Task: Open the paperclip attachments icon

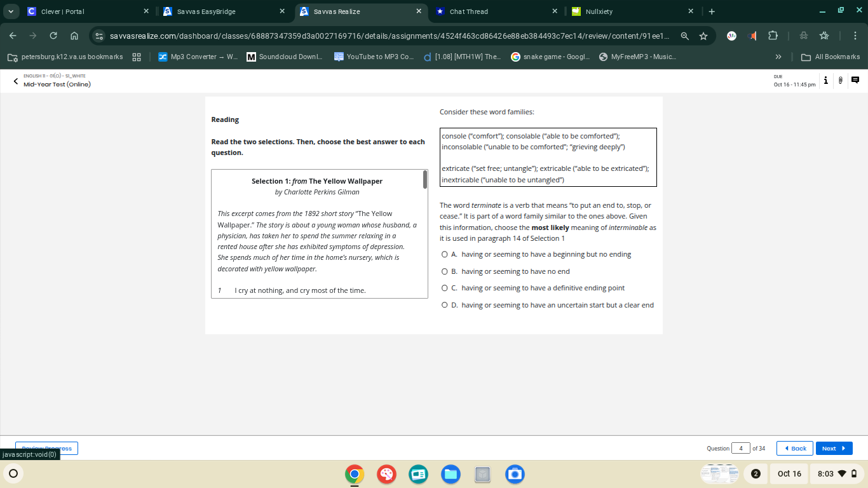Action: [839, 81]
